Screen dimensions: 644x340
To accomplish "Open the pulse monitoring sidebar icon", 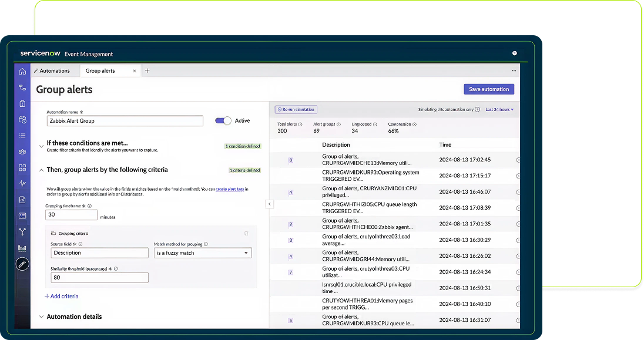I will (22, 183).
